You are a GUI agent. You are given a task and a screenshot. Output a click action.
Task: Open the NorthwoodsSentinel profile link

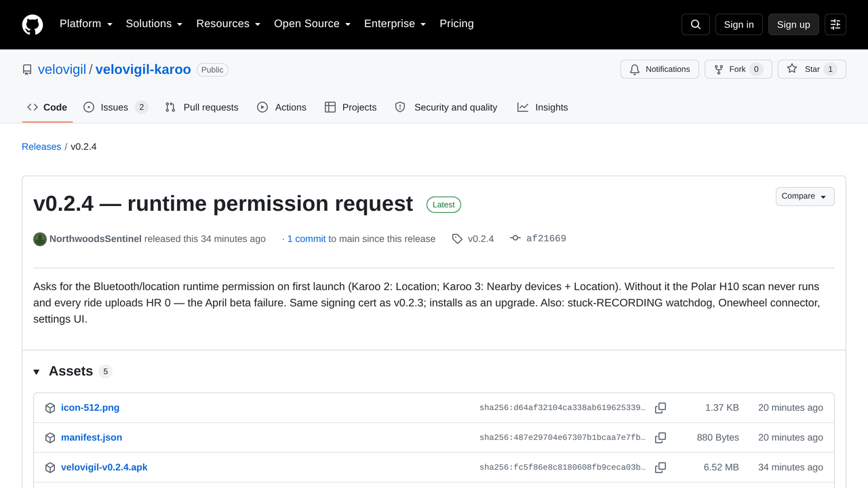96,239
